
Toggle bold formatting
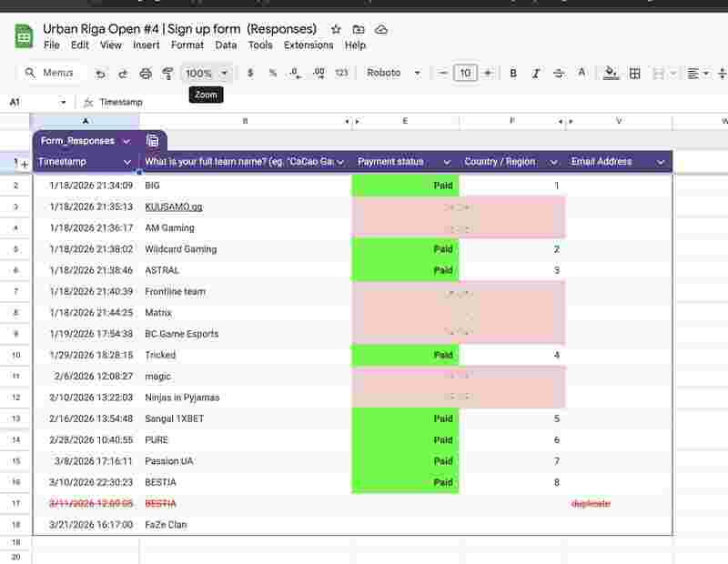pyautogui.click(x=513, y=74)
